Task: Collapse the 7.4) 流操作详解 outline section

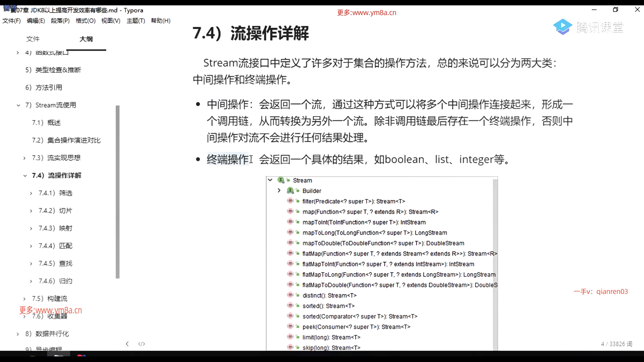Action: point(25,176)
